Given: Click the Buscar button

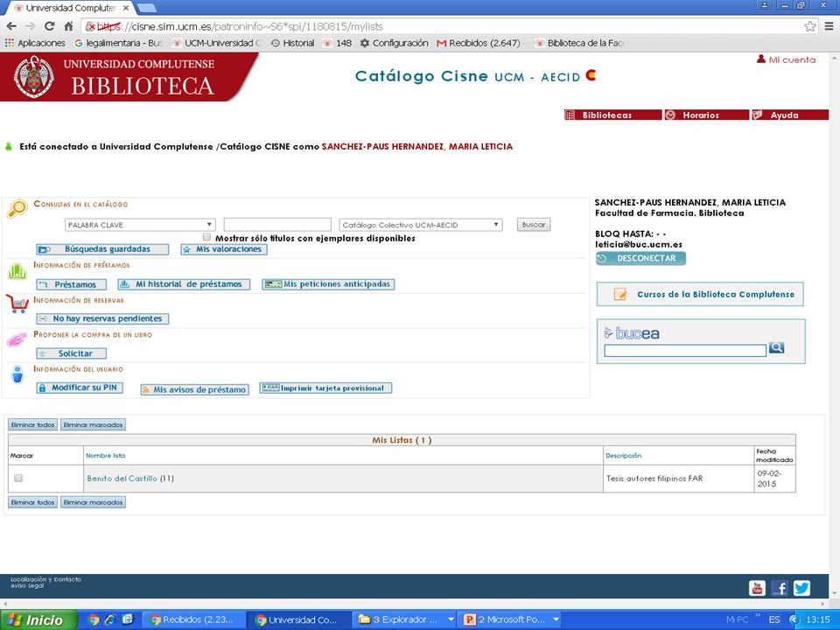Looking at the screenshot, I should (534, 225).
